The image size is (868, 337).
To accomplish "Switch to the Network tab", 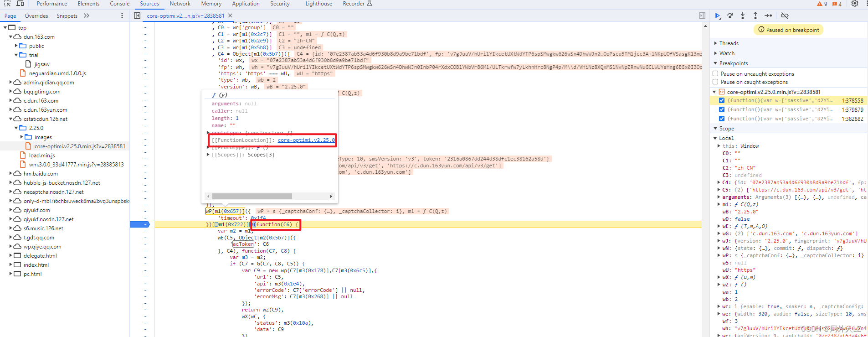I will pyautogui.click(x=180, y=4).
